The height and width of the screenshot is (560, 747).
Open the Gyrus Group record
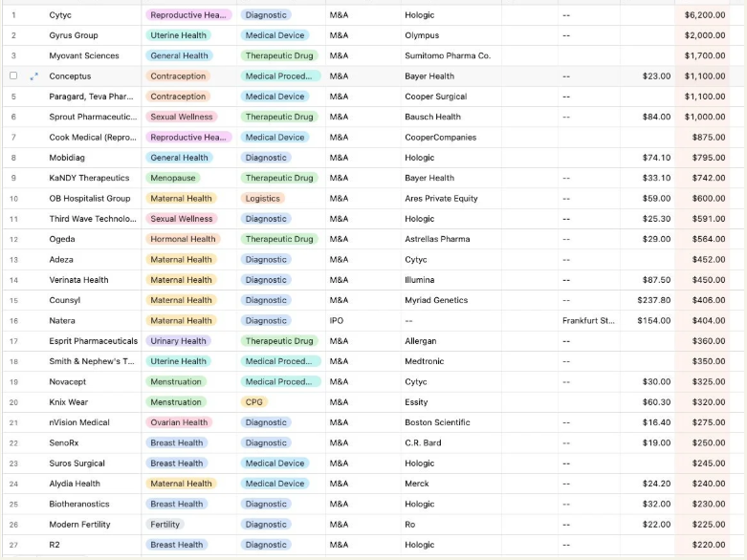(x=74, y=35)
